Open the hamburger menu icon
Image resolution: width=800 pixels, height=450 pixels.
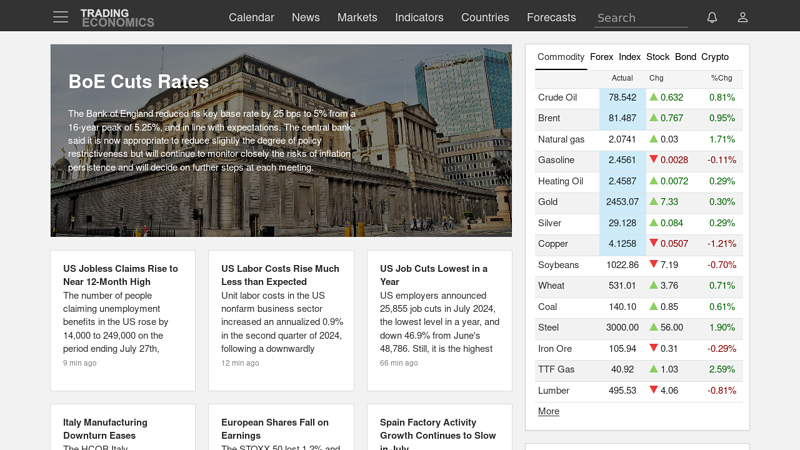coord(60,17)
